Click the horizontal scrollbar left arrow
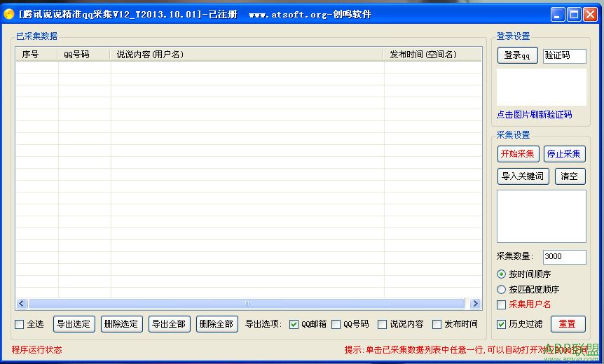The image size is (604, 364). [x=22, y=304]
